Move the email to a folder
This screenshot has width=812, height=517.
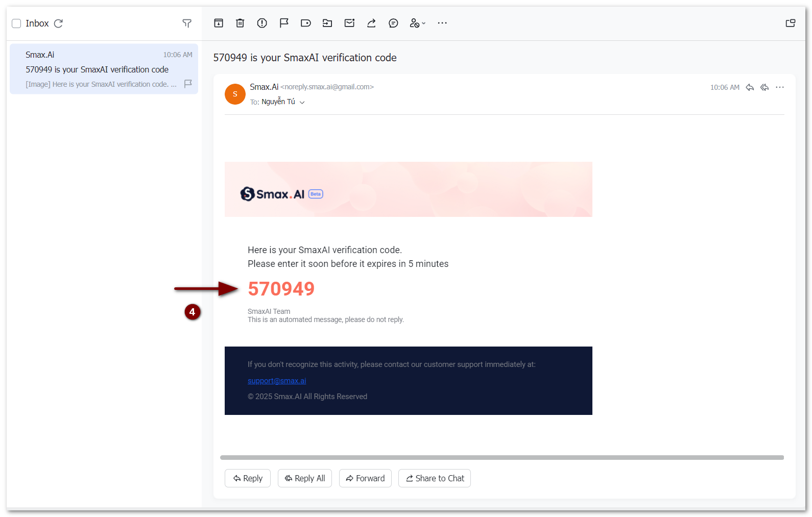(327, 23)
